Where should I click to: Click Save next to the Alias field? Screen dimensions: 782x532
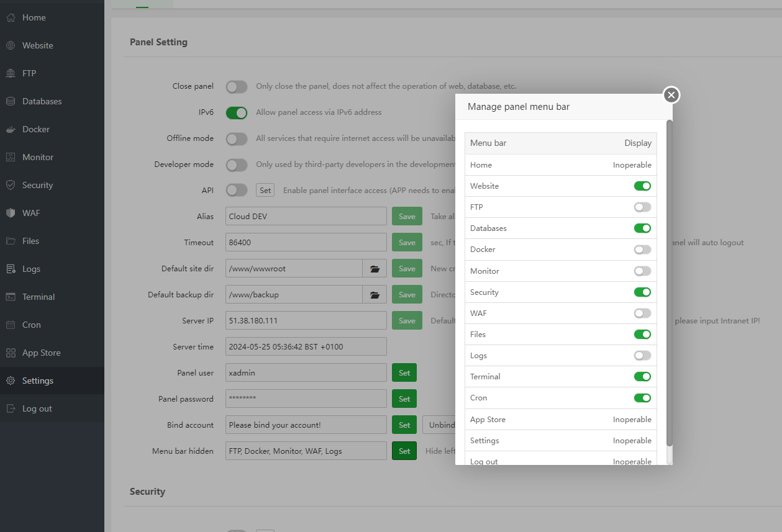407,216
